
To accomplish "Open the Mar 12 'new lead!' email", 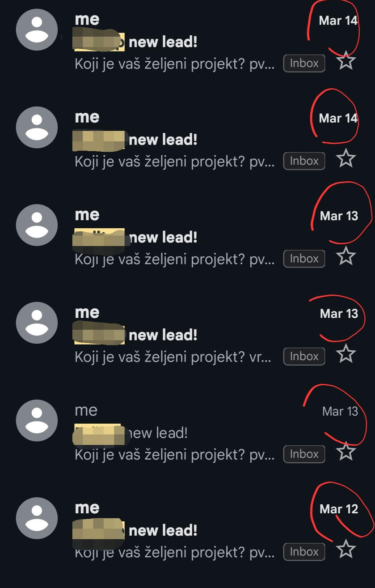I will pyautogui.click(x=187, y=530).
